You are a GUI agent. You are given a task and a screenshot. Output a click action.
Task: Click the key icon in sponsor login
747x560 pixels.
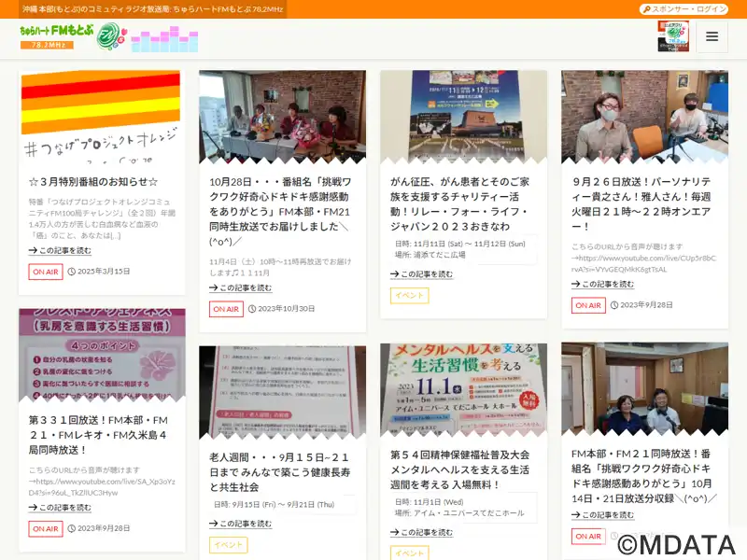pyautogui.click(x=646, y=9)
